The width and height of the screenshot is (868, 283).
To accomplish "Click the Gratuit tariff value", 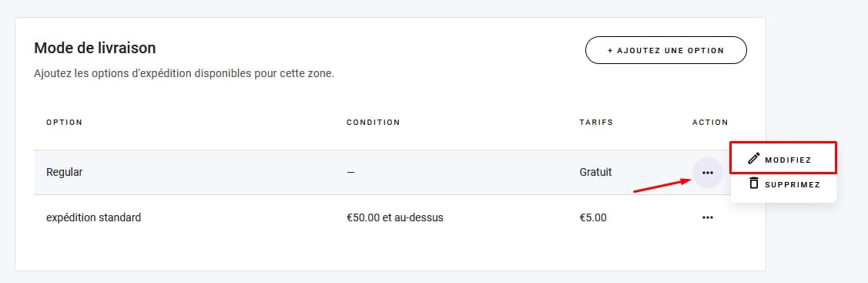I will (x=595, y=172).
